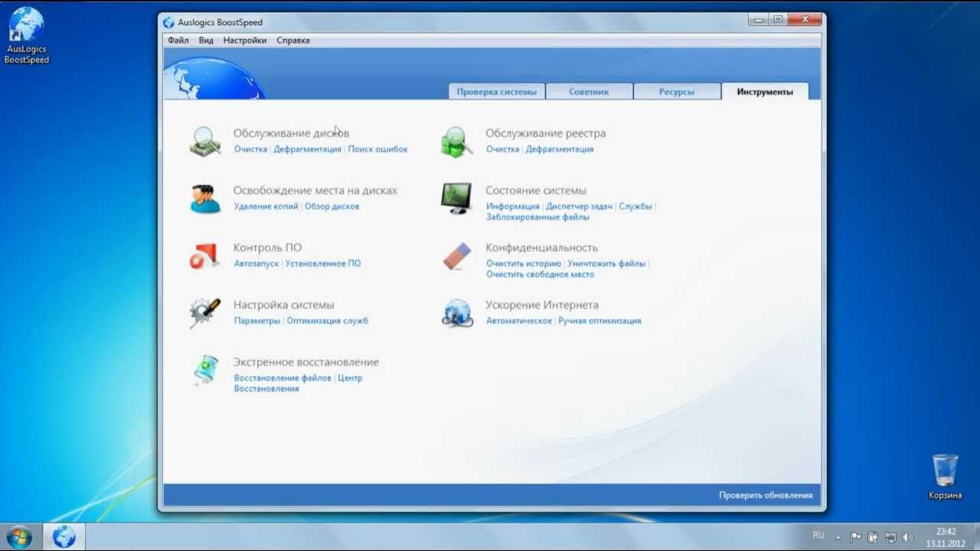Select the Инструменты tab

(765, 92)
